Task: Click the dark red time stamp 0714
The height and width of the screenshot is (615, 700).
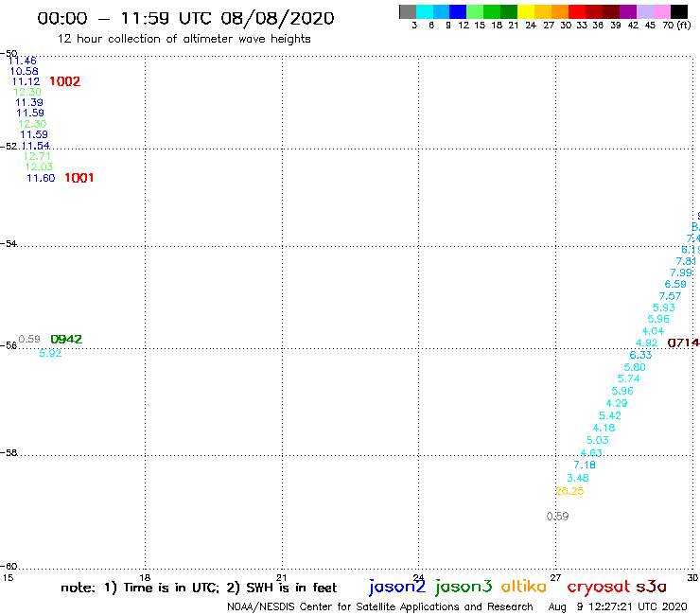Action: [683, 343]
